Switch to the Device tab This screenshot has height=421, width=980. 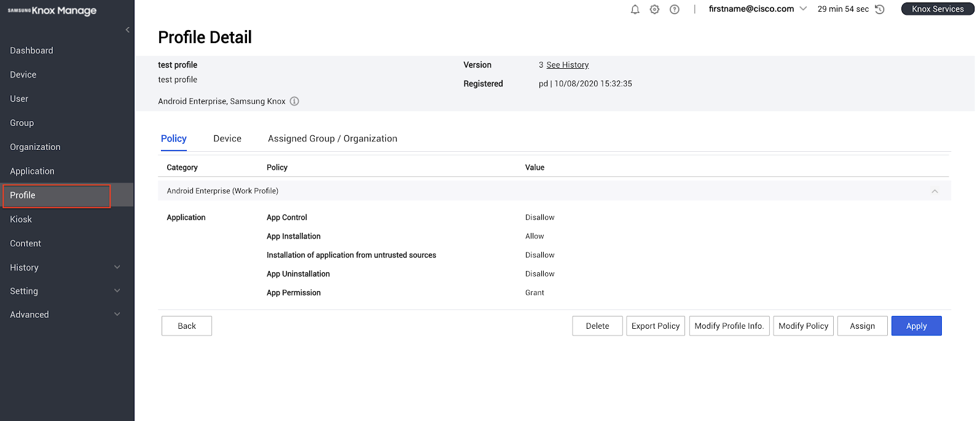227,139
